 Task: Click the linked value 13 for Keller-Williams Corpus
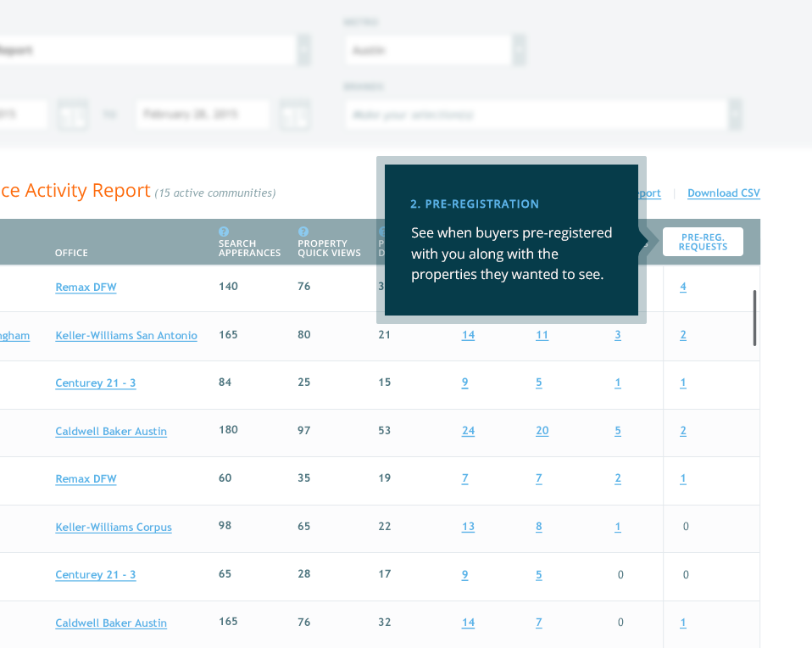point(468,528)
